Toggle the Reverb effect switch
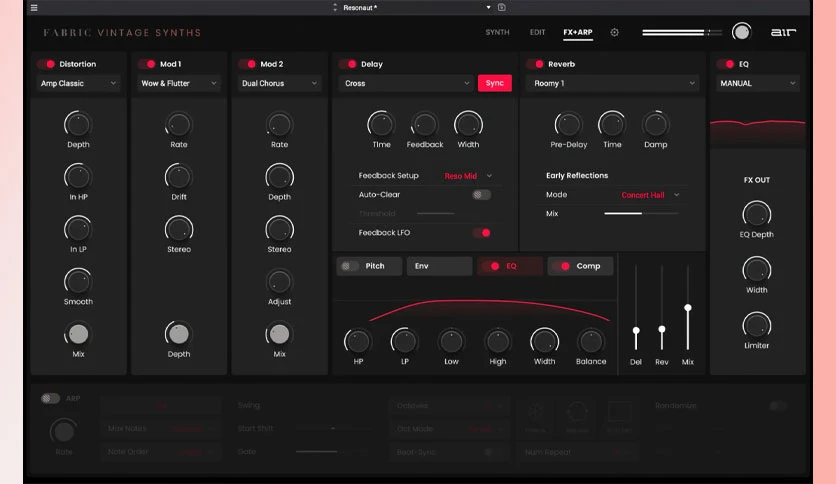This screenshot has width=836, height=484. pos(535,64)
